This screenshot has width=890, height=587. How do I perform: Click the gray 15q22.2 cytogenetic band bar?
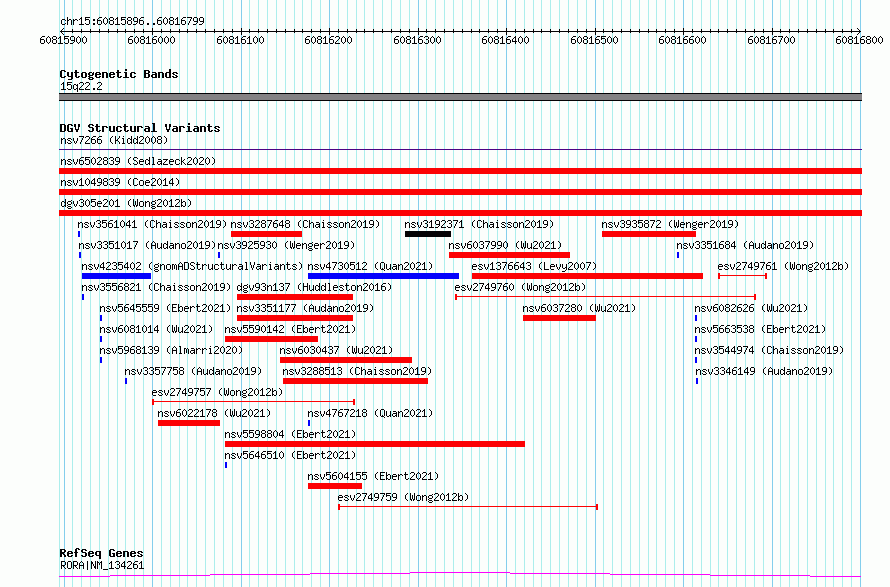(x=460, y=97)
